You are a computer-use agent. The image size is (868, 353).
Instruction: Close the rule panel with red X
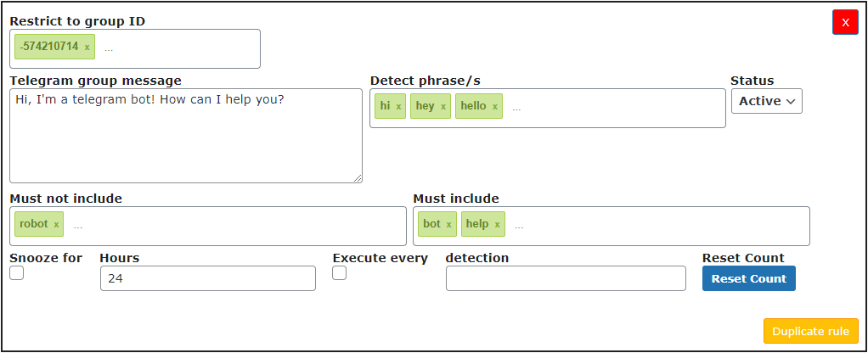click(845, 22)
